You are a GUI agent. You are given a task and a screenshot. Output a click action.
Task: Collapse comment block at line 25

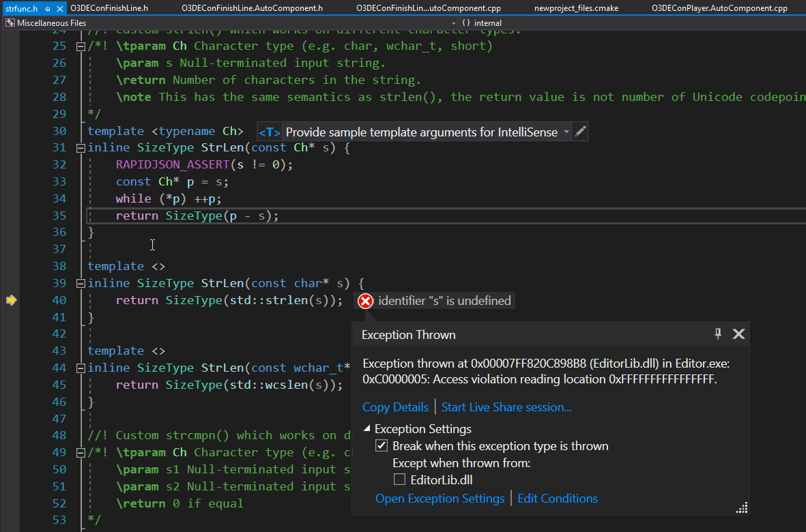[x=81, y=46]
